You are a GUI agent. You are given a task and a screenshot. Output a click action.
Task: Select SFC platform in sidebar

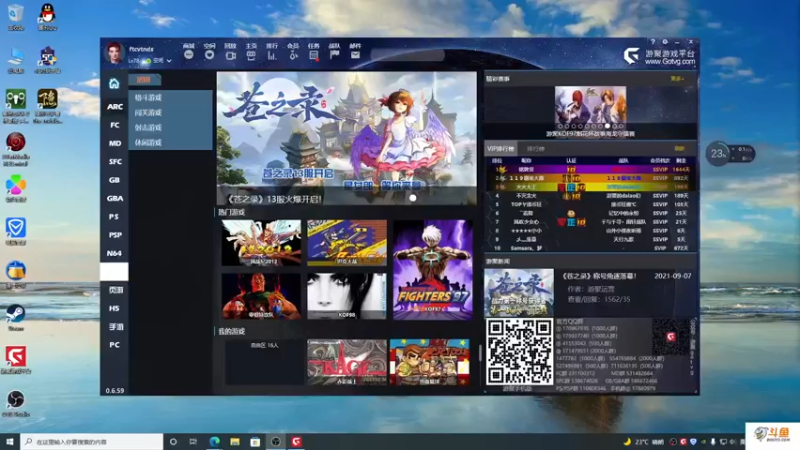click(115, 162)
